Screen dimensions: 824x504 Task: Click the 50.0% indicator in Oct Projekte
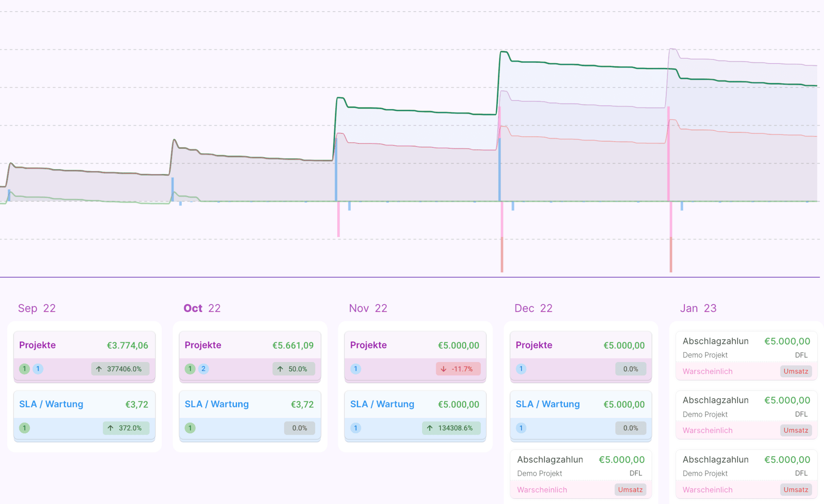[x=293, y=369]
